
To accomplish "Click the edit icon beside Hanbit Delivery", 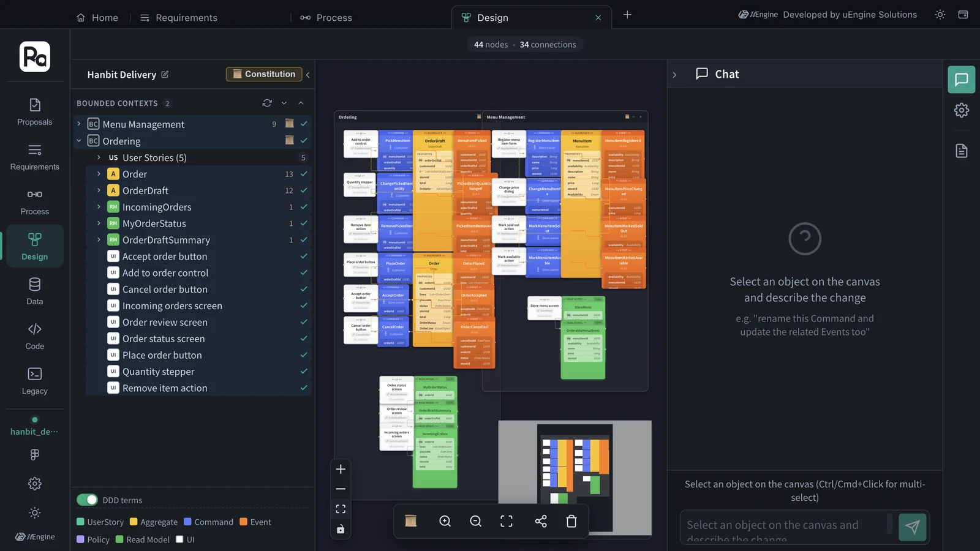I will coord(165,74).
